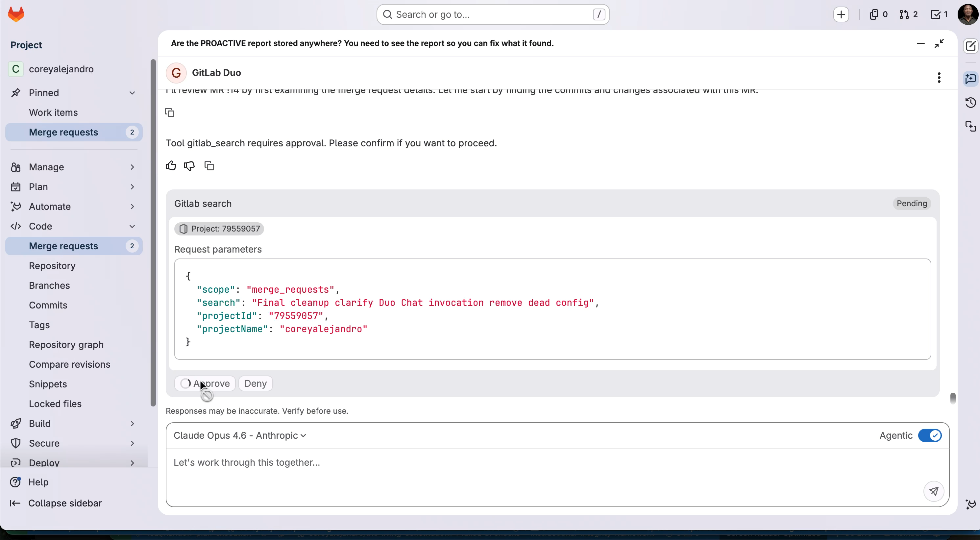Screen dimensions: 980x540
Task: Copy the tool approval message
Action: (209, 165)
